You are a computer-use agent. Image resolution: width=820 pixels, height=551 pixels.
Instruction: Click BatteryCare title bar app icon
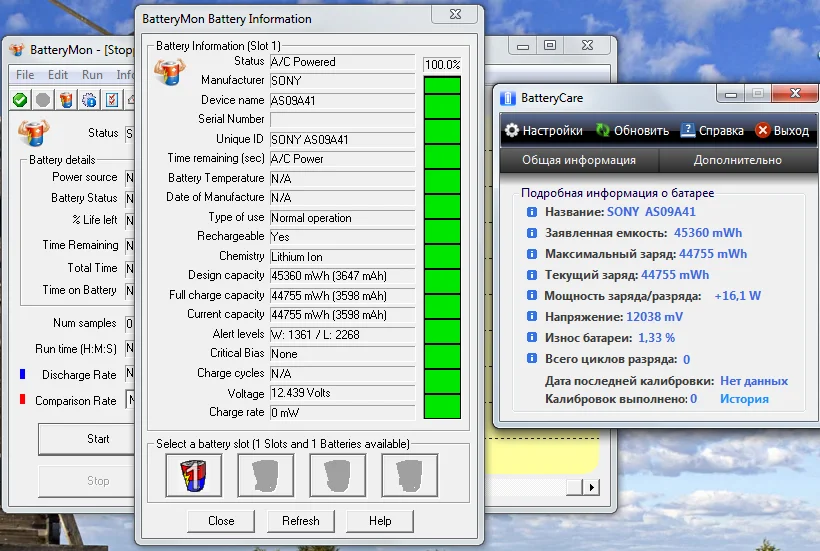(507, 98)
